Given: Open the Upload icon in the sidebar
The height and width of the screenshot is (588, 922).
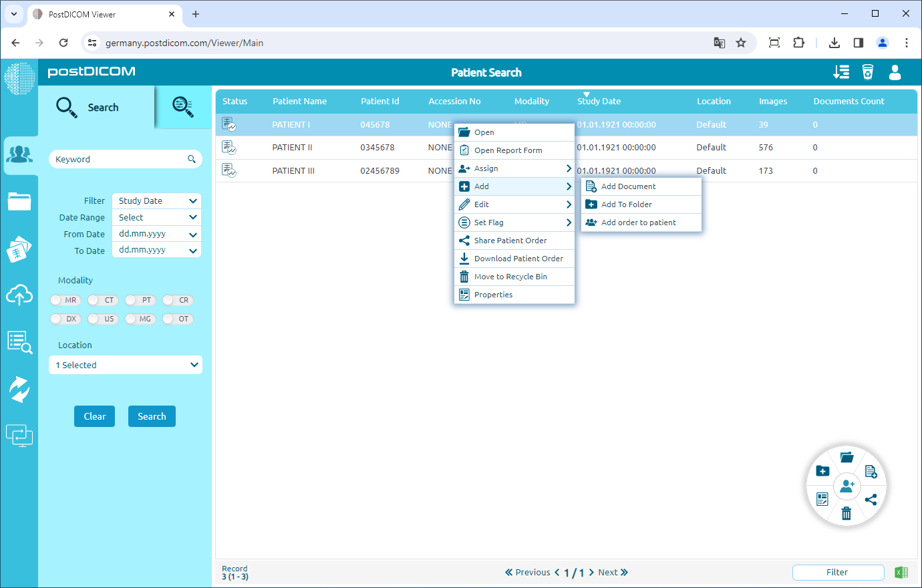Looking at the screenshot, I should [20, 295].
